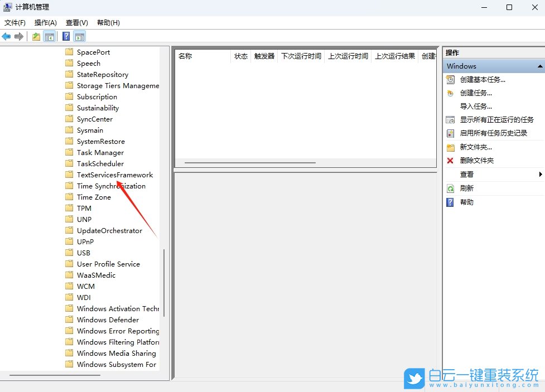The height and width of the screenshot is (392, 545).
Task: Click the green 刷新 refresh icon
Action: click(450, 188)
